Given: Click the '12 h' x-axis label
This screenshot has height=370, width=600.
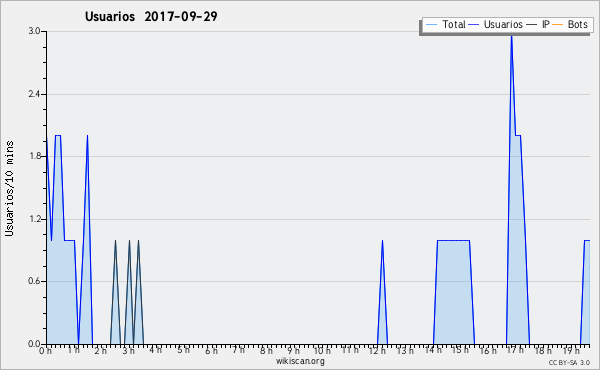Looking at the screenshot, I should 377,350.
